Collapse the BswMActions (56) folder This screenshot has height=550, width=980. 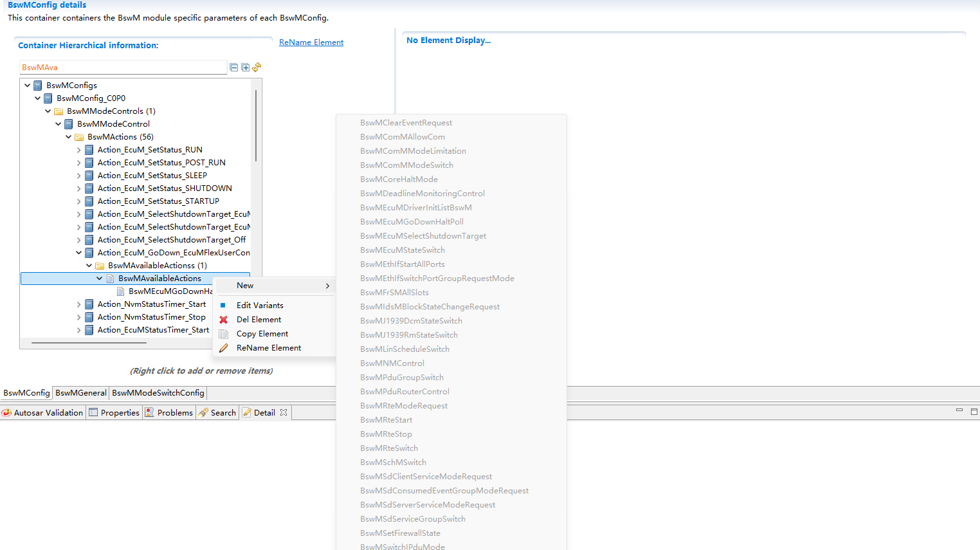[x=69, y=137]
